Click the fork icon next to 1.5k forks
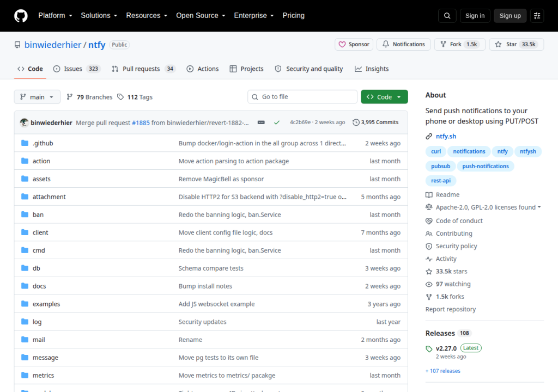 (x=429, y=297)
